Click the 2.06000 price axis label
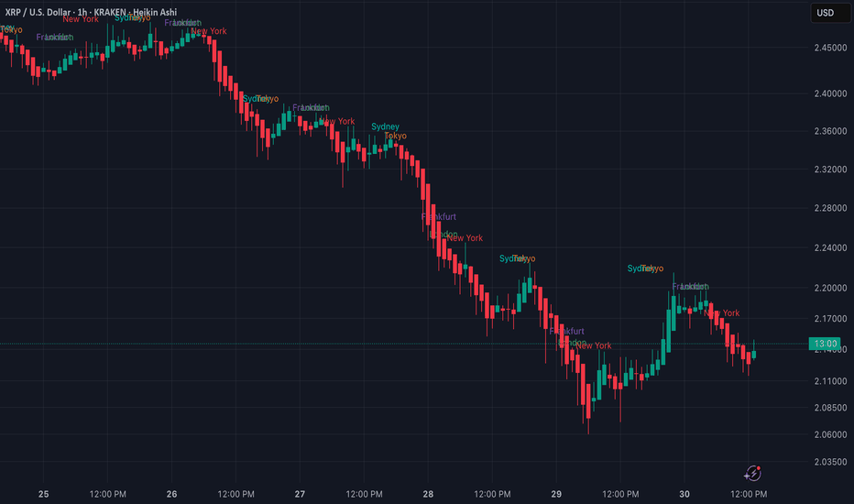 point(830,434)
